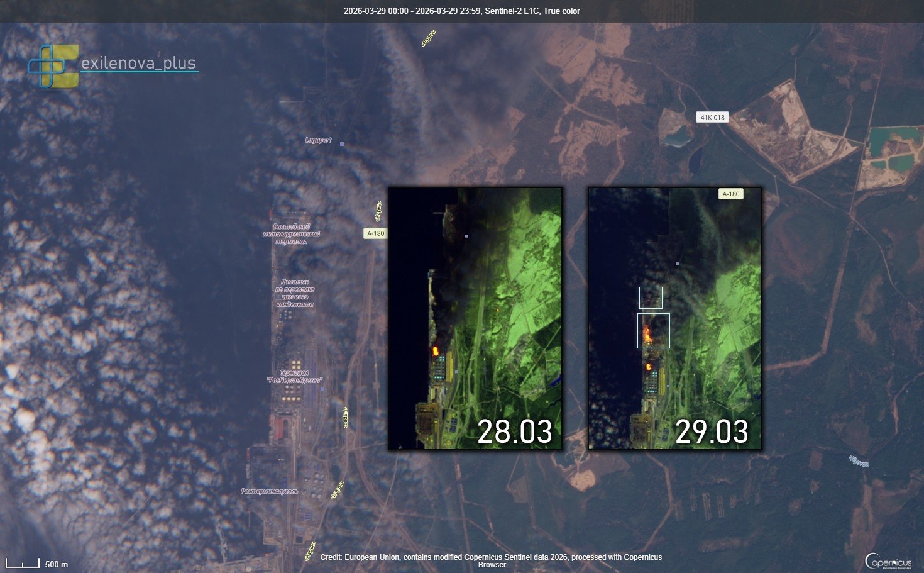The height and width of the screenshot is (573, 924).
Task: Open the 28.03 inset satellite image
Action: tap(475, 318)
